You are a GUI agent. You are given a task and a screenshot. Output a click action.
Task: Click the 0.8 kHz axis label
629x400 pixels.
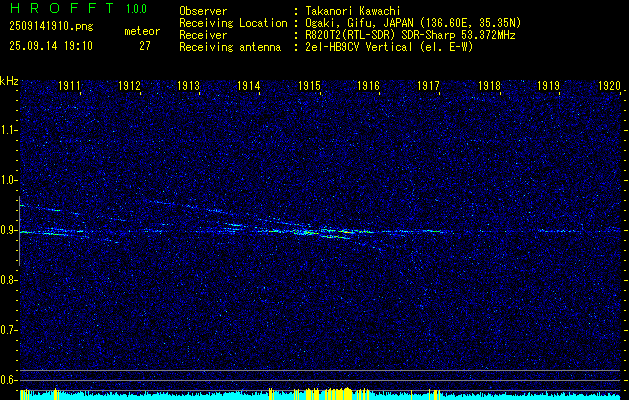click(x=7, y=280)
